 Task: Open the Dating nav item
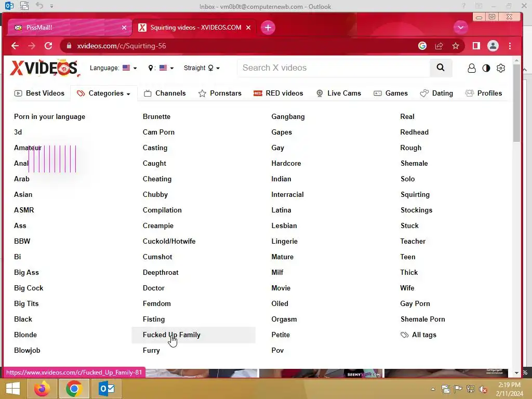click(436, 94)
